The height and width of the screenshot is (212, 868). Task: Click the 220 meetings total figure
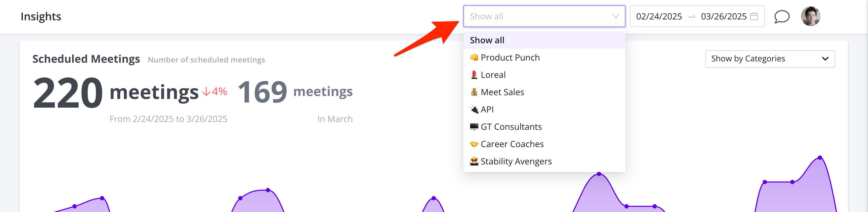(x=68, y=92)
